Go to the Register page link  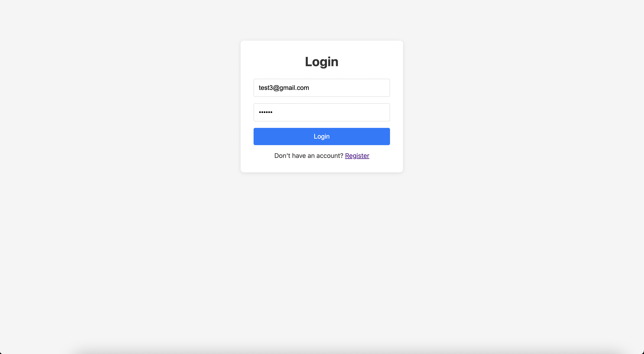[357, 155]
